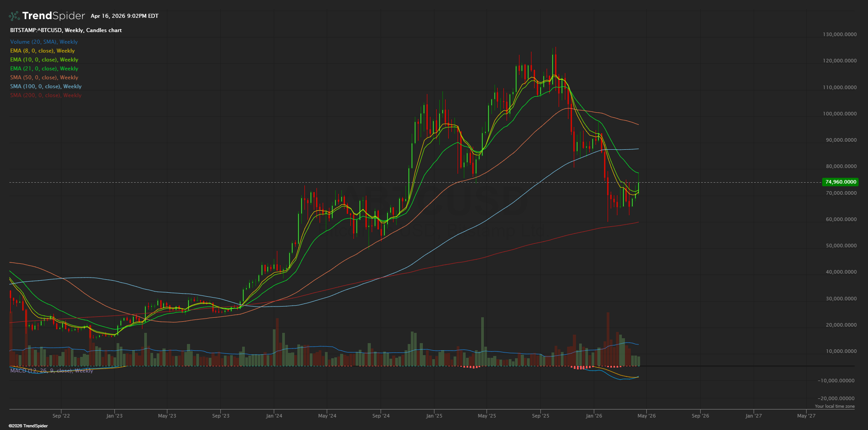
Task: Click the Jan '25 time axis marker
Action: (x=434, y=416)
